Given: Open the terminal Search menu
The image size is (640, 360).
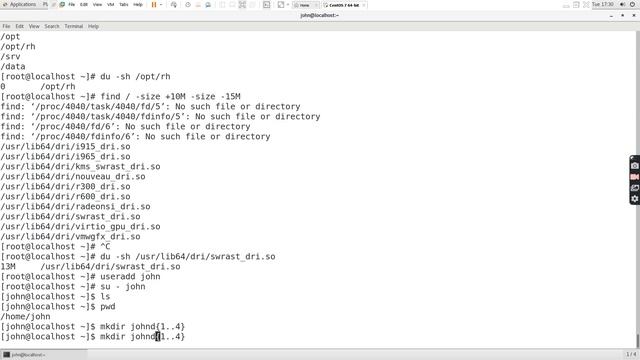Looking at the screenshot, I should [52, 26].
